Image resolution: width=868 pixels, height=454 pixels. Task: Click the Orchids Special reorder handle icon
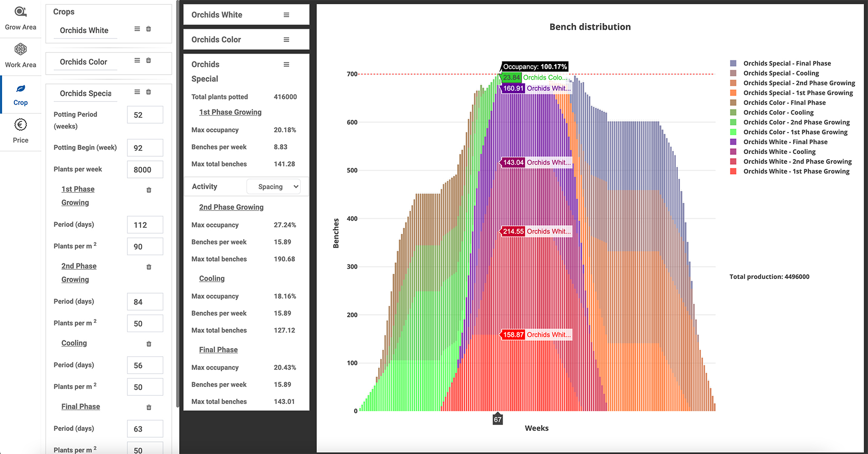point(137,92)
